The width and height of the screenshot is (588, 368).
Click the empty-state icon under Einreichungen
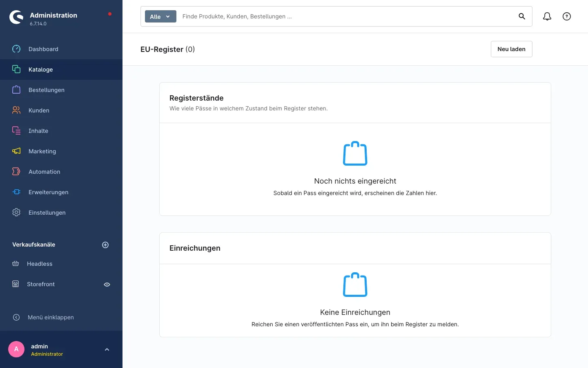[355, 285]
